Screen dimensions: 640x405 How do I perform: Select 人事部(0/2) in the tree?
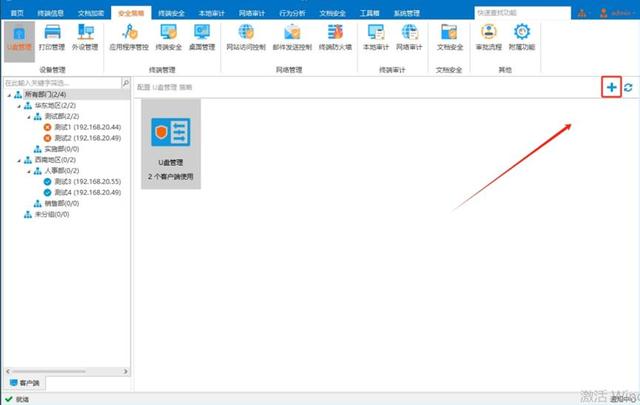(62, 171)
